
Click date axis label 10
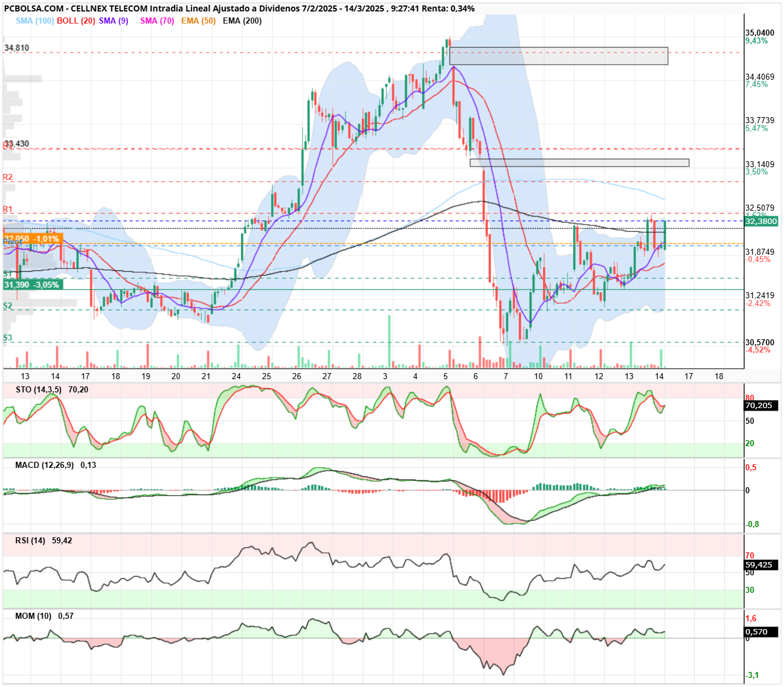(x=538, y=376)
